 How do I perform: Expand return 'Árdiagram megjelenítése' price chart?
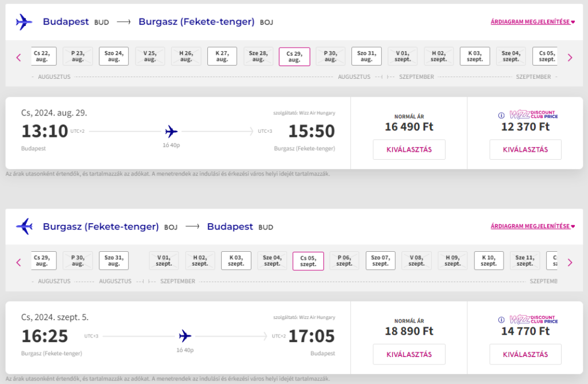click(x=533, y=226)
